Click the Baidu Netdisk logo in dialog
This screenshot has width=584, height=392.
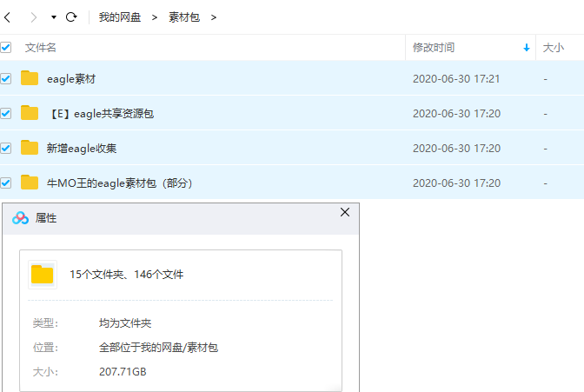click(x=20, y=218)
